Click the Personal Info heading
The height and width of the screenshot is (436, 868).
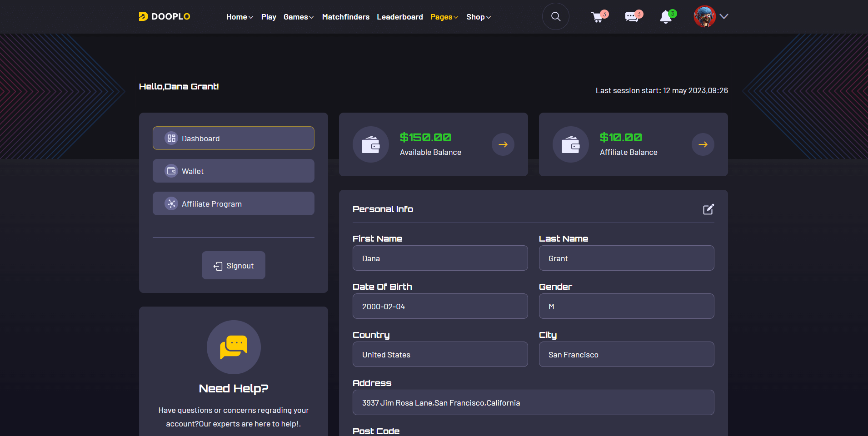click(x=383, y=209)
